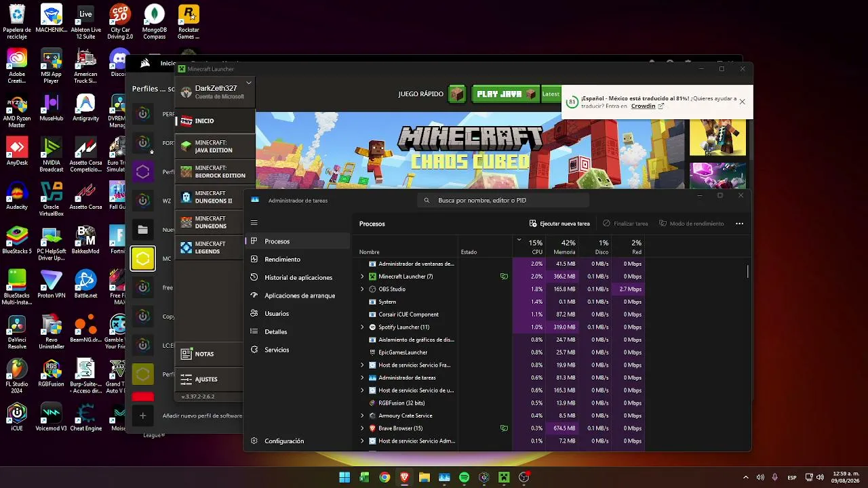Expand the Armoury Crate Service row
The height and width of the screenshot is (488, 868).
362,415
